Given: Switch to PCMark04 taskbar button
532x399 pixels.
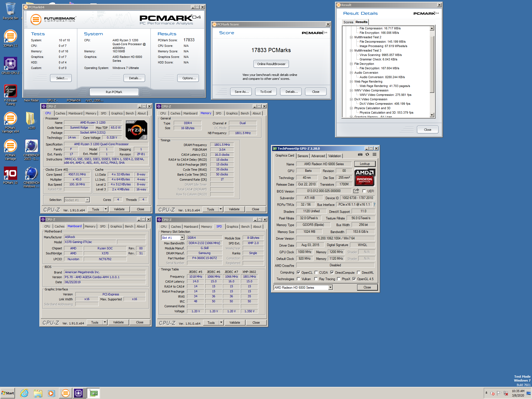Looking at the screenshot, I should [66, 393].
